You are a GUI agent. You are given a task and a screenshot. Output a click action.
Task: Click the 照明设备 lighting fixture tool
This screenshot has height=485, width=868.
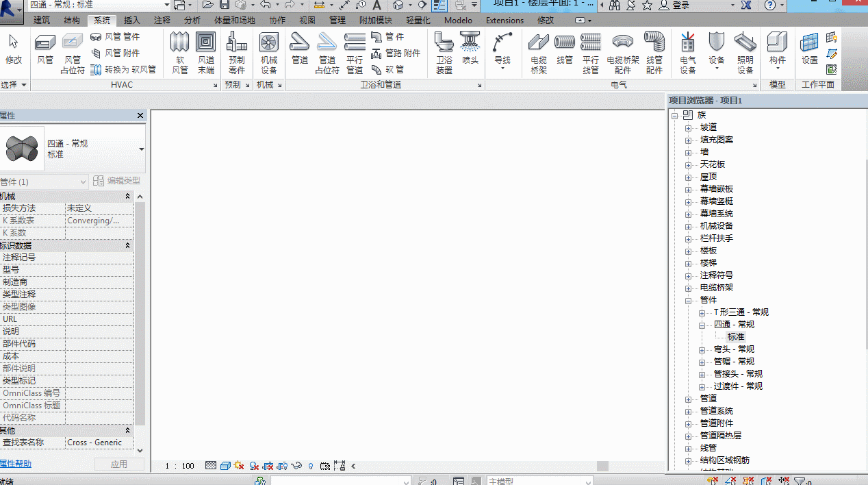point(745,53)
